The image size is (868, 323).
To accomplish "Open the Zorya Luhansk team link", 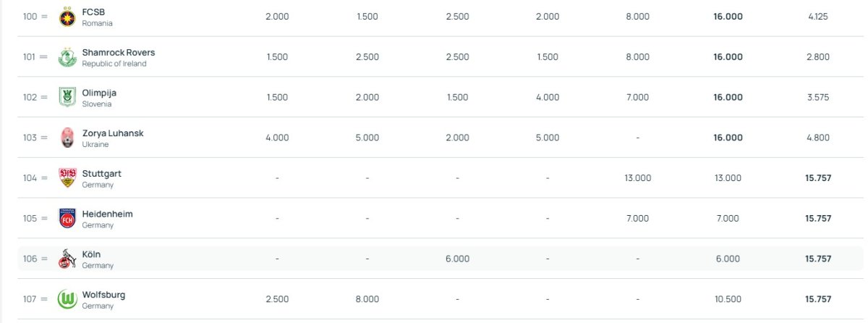I will [113, 133].
